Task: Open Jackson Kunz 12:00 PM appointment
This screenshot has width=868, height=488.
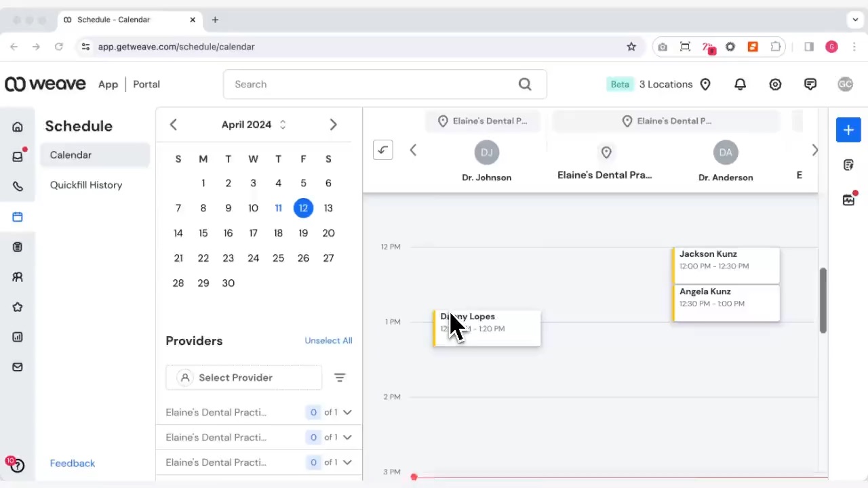Action: (x=726, y=260)
